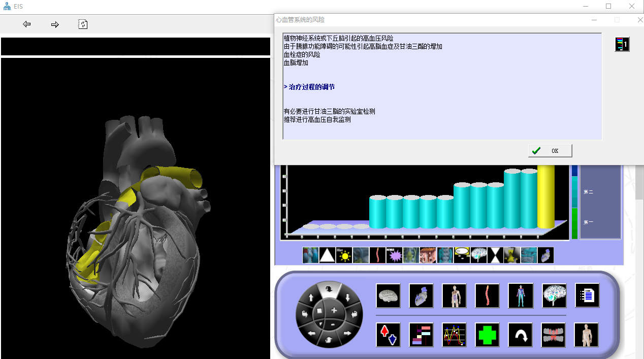
Task: Open the line graph chart icon
Action: pyautogui.click(x=454, y=335)
